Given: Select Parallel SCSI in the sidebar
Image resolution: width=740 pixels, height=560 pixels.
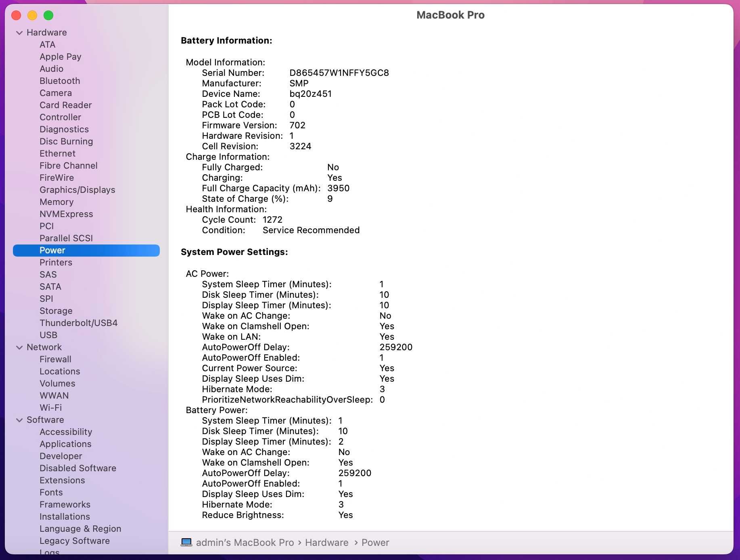Looking at the screenshot, I should pyautogui.click(x=66, y=238).
